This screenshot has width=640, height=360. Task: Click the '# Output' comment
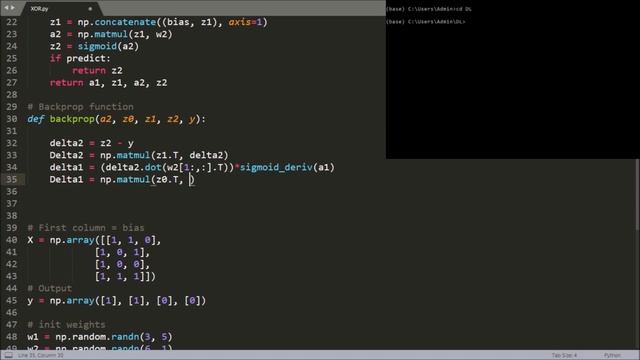49,289
